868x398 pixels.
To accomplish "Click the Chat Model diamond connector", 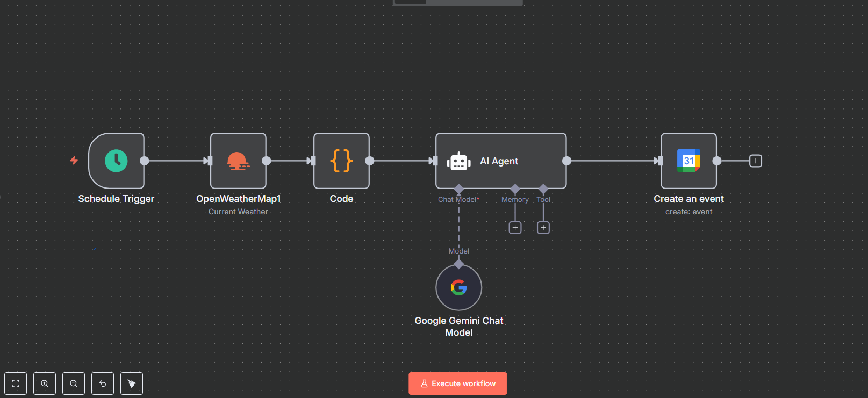I will (458, 189).
